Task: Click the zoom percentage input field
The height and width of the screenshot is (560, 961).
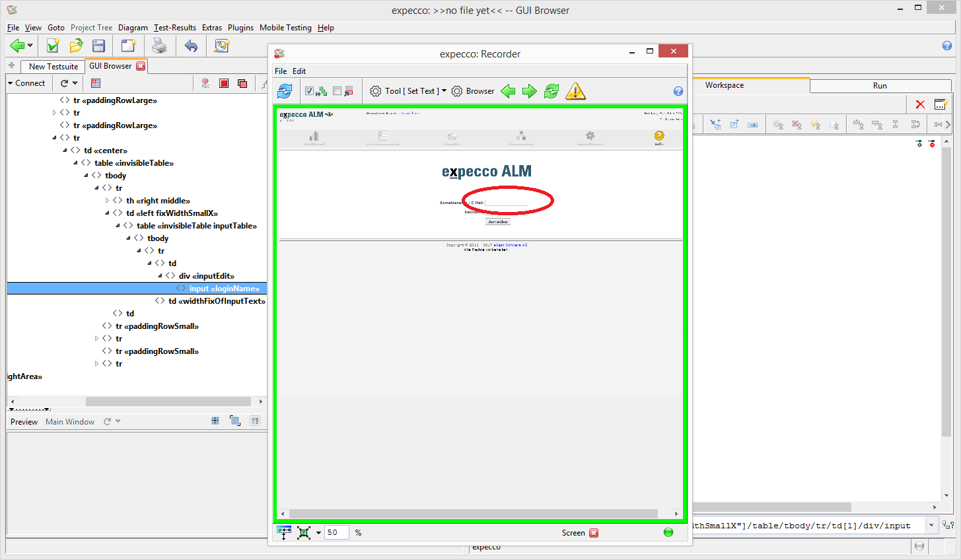Action: point(336,533)
